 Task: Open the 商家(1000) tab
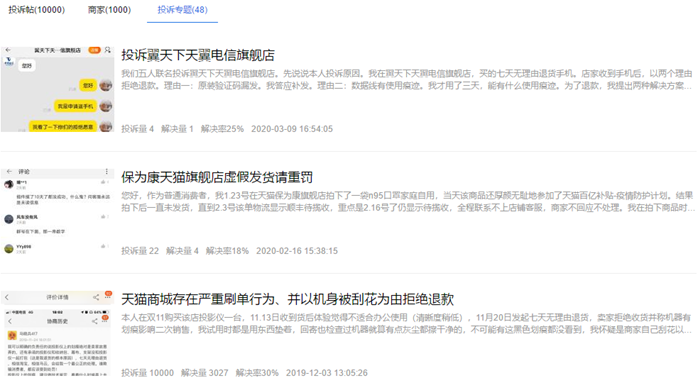point(110,9)
